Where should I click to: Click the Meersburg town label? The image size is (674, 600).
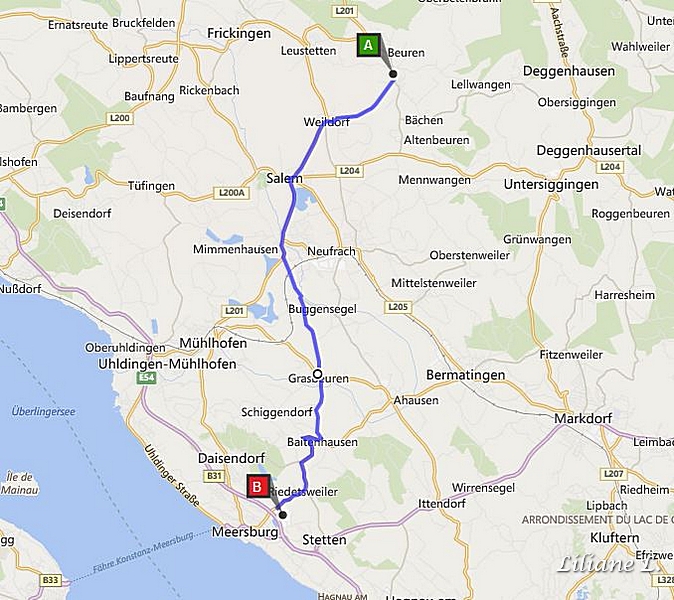coord(245,532)
